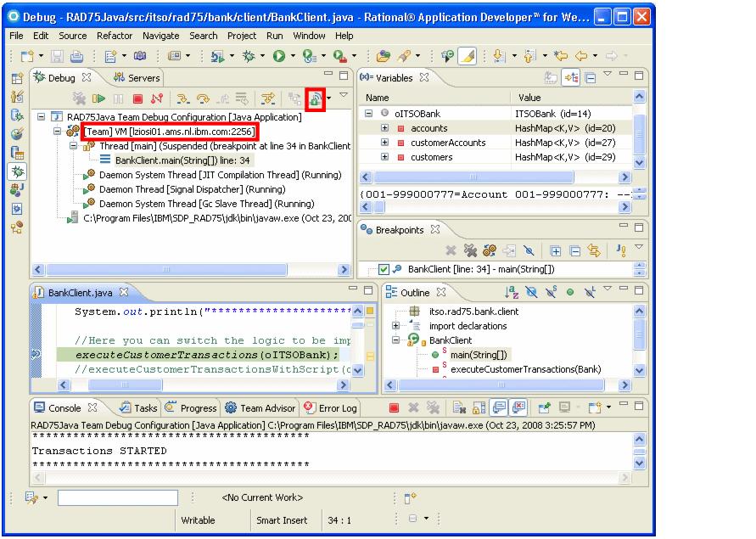The height and width of the screenshot is (539, 756).
Task: Click the Open Console icon in Console toolbar
Action: coord(595,408)
